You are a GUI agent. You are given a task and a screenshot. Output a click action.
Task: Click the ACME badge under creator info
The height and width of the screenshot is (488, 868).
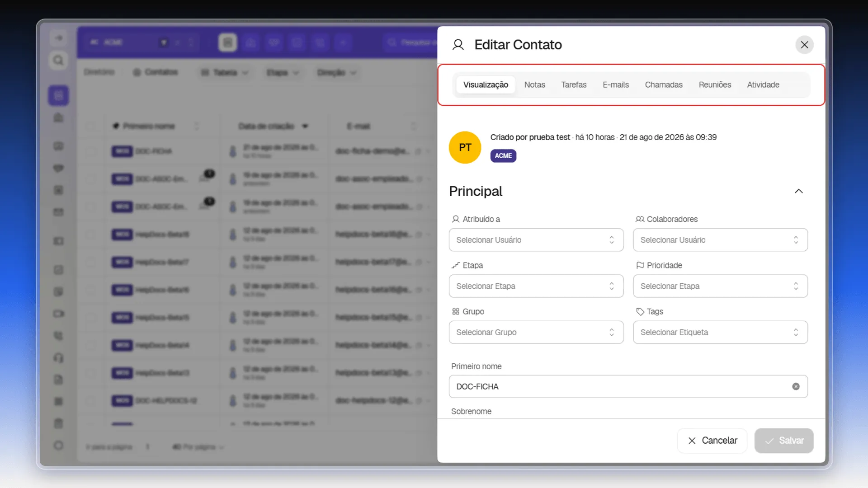click(503, 155)
